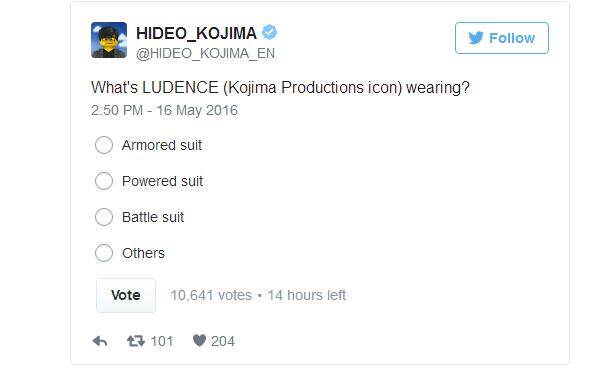
Task: Open the @HIDEO_KOJIMA_EN handle link
Action: tap(205, 53)
